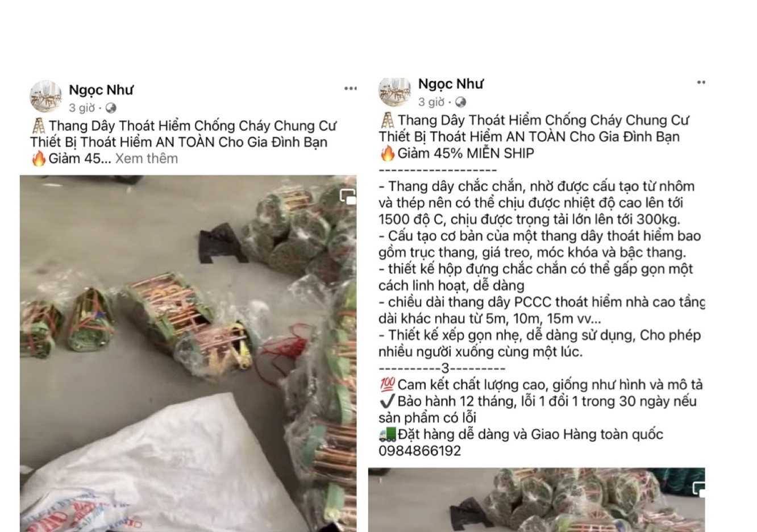Click the delivery truck emoji line

(521, 434)
